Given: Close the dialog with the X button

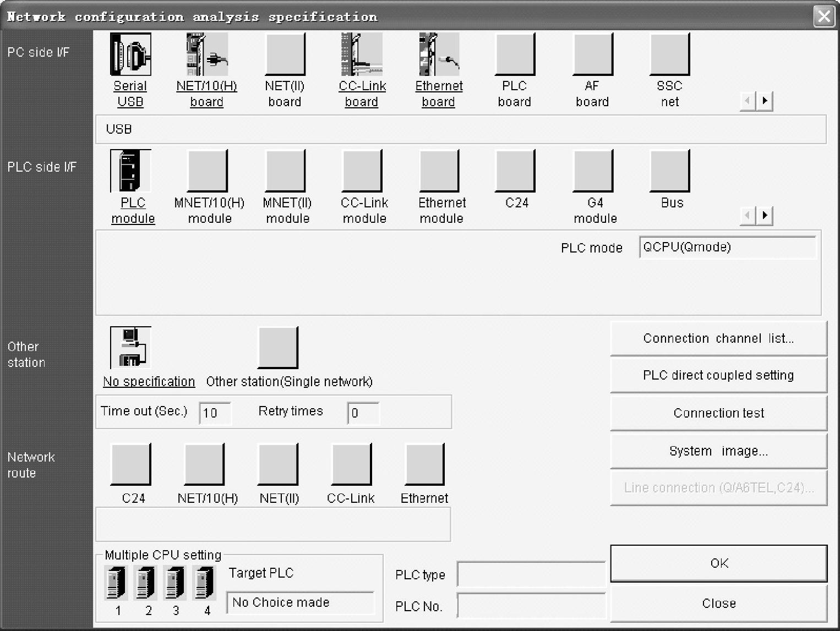Looking at the screenshot, I should pyautogui.click(x=824, y=17).
